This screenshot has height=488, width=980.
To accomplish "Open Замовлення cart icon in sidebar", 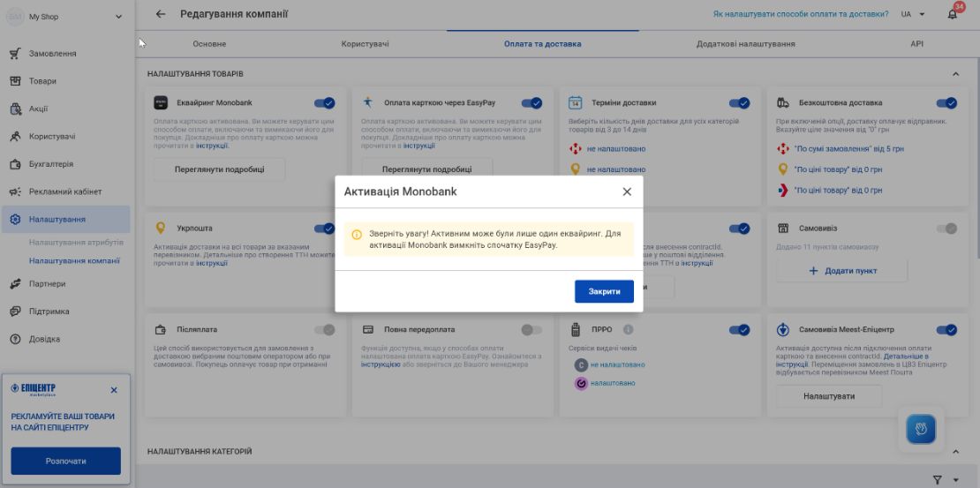I will tap(16, 54).
